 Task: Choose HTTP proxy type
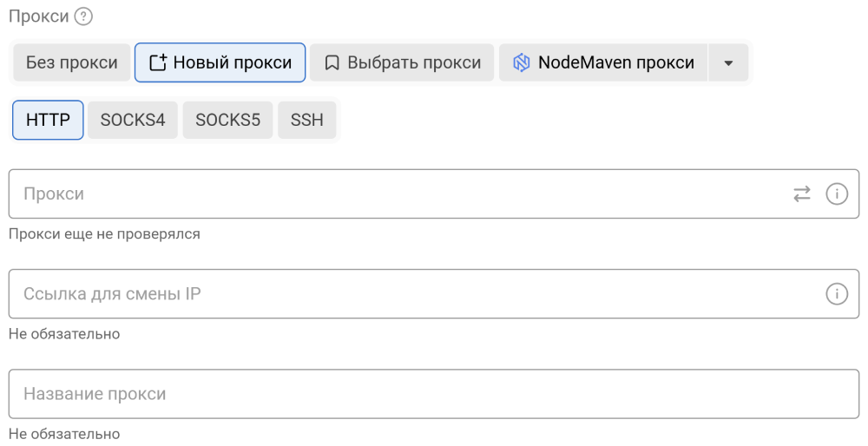pyautogui.click(x=48, y=120)
